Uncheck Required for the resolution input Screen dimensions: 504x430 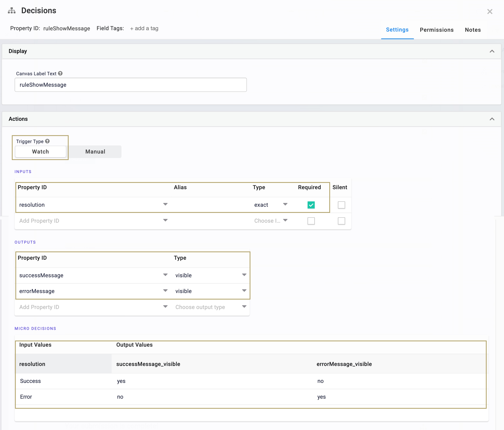tap(311, 205)
